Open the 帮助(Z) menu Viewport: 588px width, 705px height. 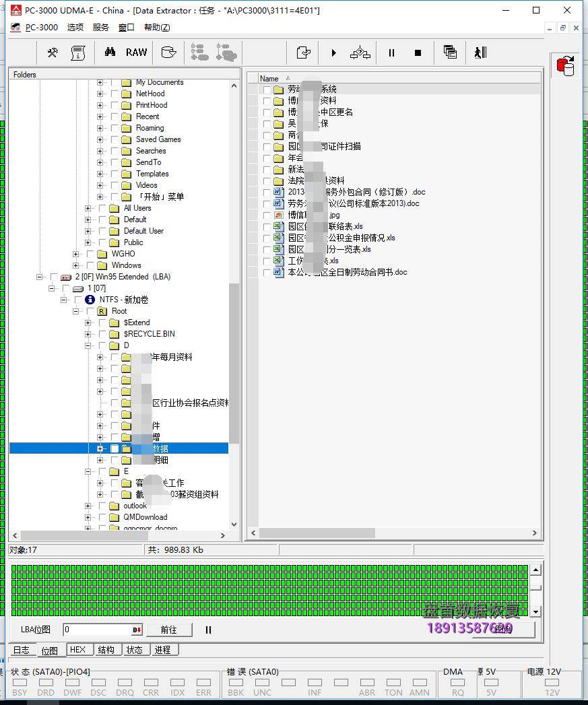[157, 28]
